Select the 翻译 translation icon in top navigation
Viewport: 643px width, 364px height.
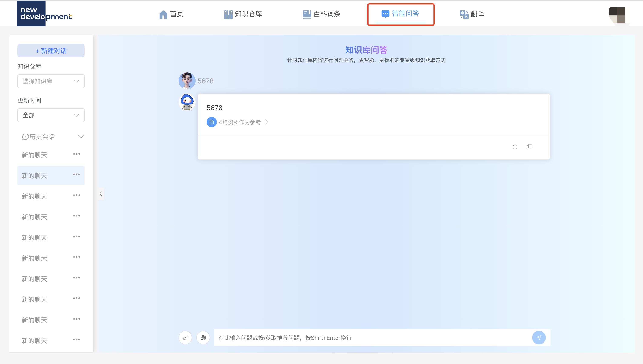click(x=464, y=14)
